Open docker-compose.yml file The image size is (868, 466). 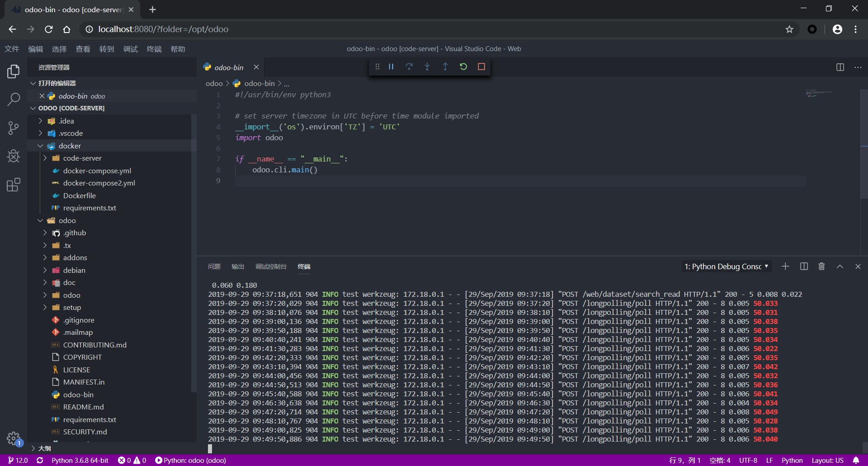click(97, 171)
